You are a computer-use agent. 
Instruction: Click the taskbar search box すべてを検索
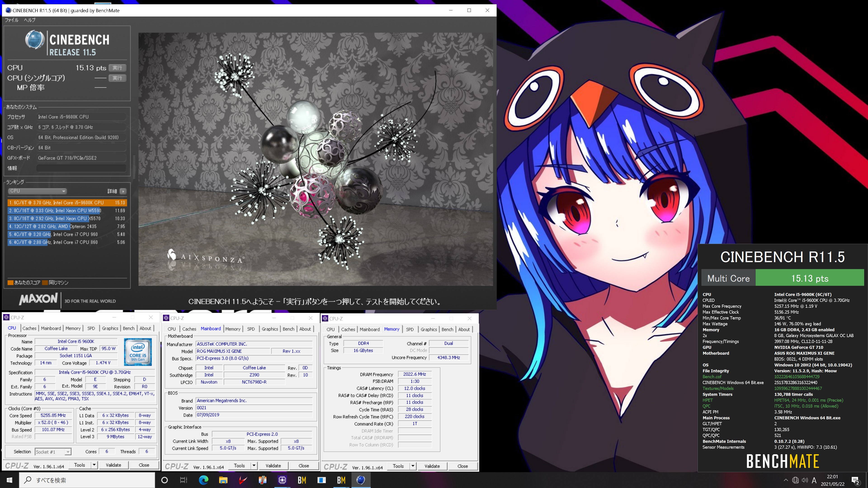87,480
